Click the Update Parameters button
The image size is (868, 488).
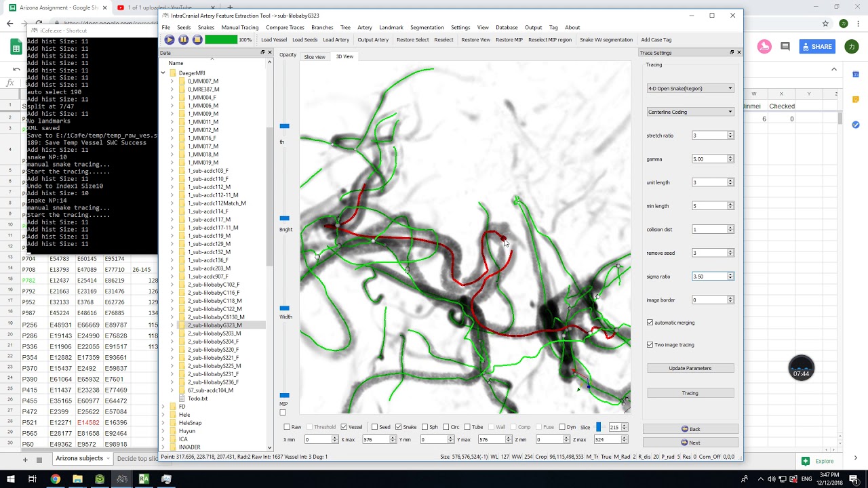[690, 368]
